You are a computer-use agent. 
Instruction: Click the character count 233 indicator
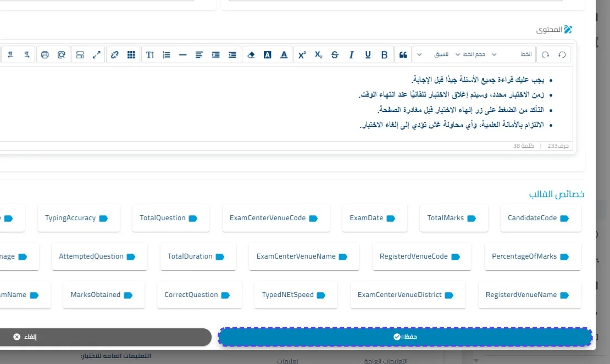click(x=558, y=146)
